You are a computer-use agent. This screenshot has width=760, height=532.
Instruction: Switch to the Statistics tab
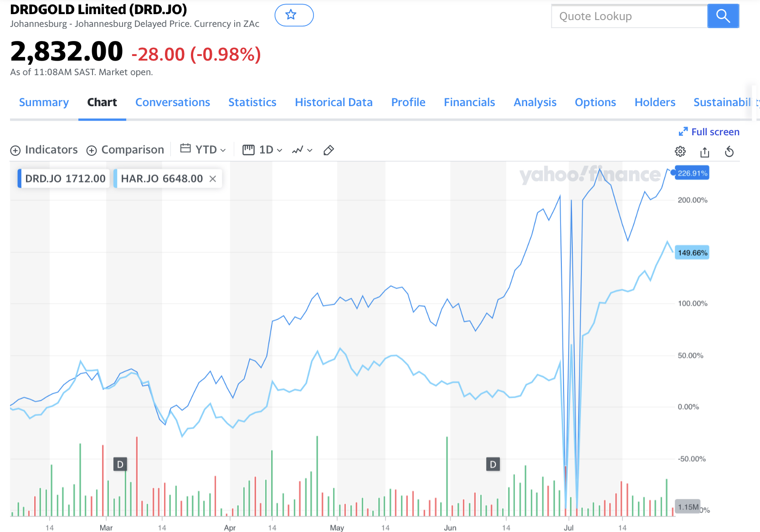(x=252, y=102)
